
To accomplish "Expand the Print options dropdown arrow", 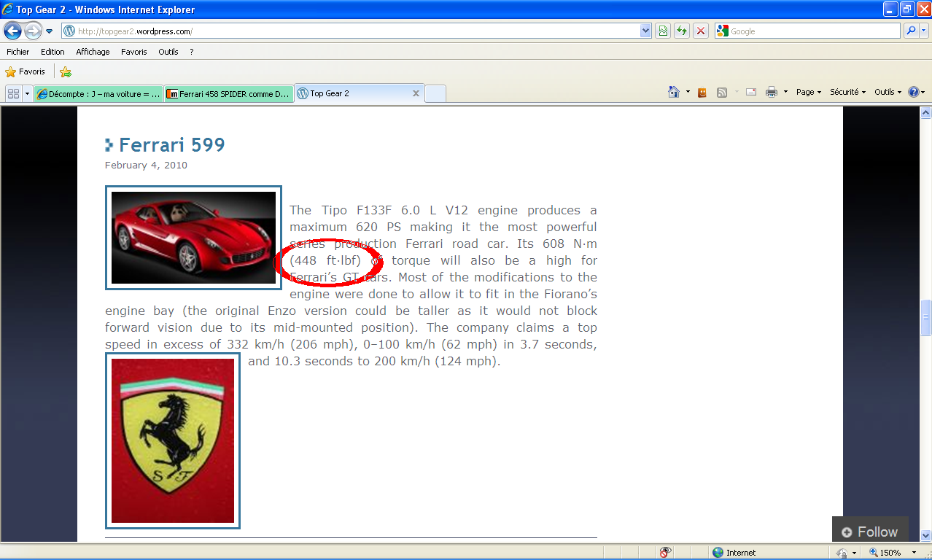I will coord(785,93).
